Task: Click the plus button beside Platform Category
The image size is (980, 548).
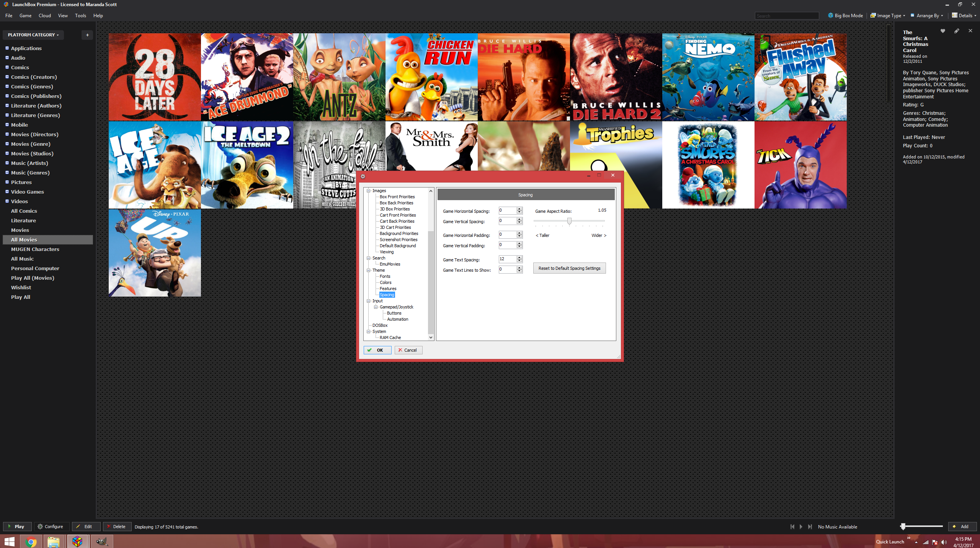Action: (87, 35)
